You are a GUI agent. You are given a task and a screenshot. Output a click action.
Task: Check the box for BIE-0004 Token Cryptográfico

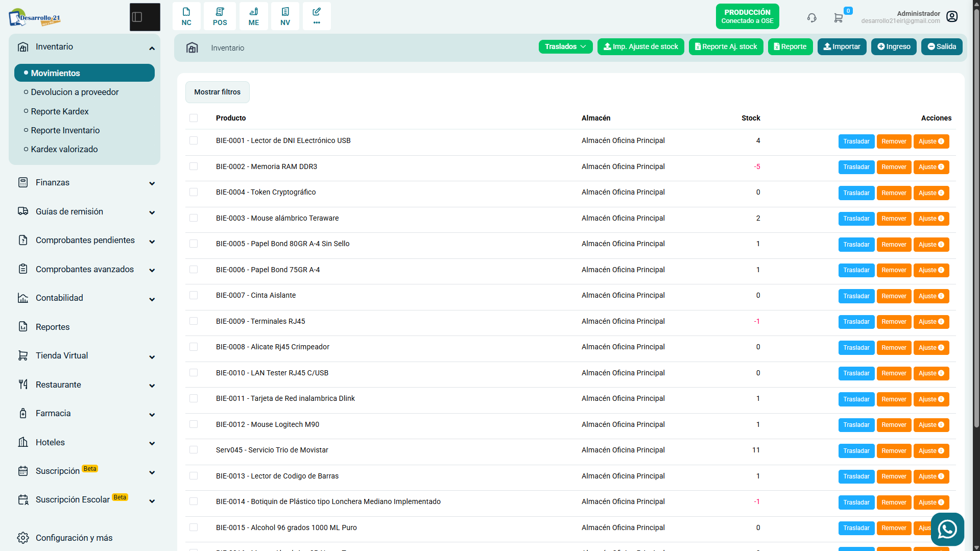pyautogui.click(x=194, y=192)
